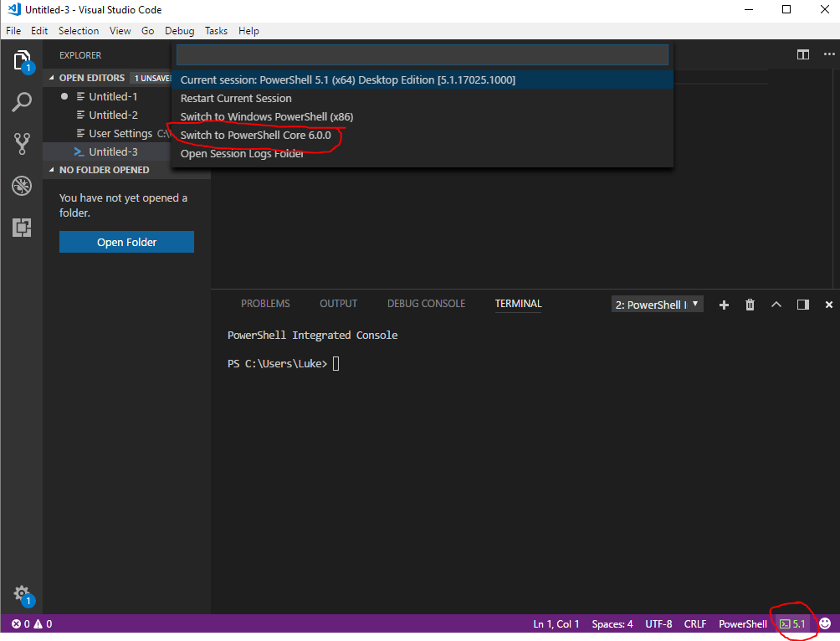
Task: Open the Edit menu
Action: click(39, 31)
